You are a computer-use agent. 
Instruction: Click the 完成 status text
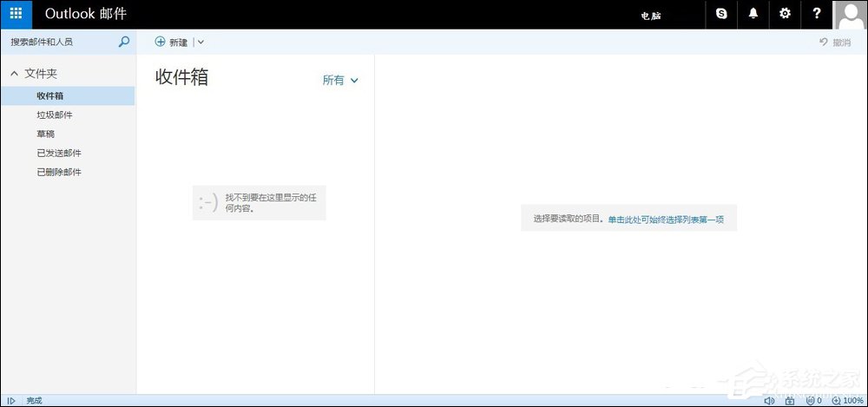(35, 400)
